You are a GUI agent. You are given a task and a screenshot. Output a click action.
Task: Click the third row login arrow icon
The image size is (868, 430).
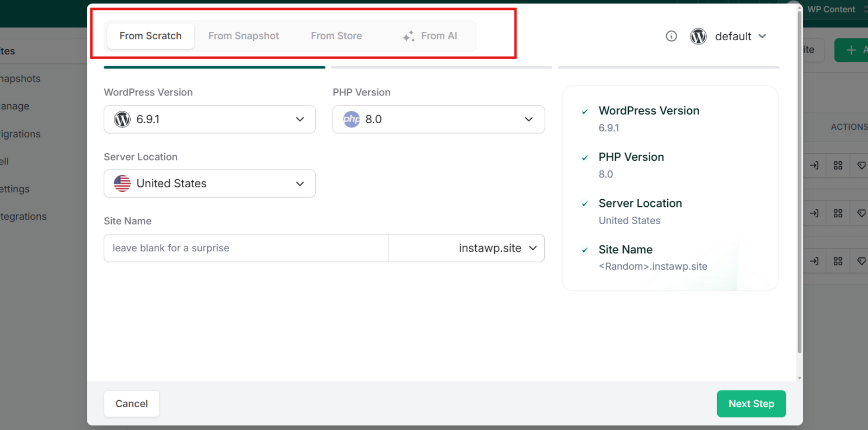pyautogui.click(x=814, y=261)
